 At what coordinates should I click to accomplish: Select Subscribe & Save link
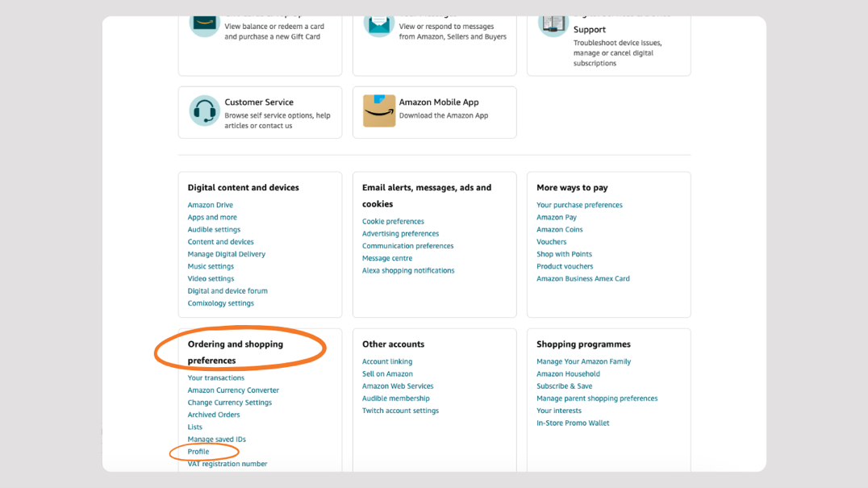(x=564, y=386)
